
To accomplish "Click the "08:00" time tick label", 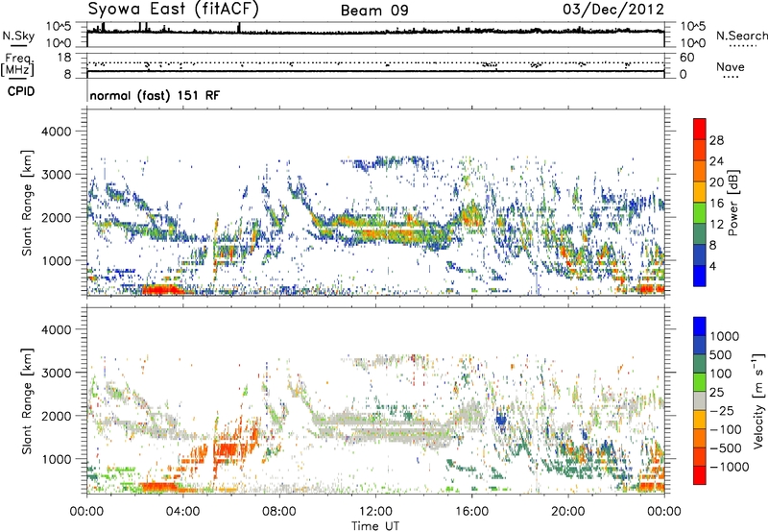I will click(279, 512).
